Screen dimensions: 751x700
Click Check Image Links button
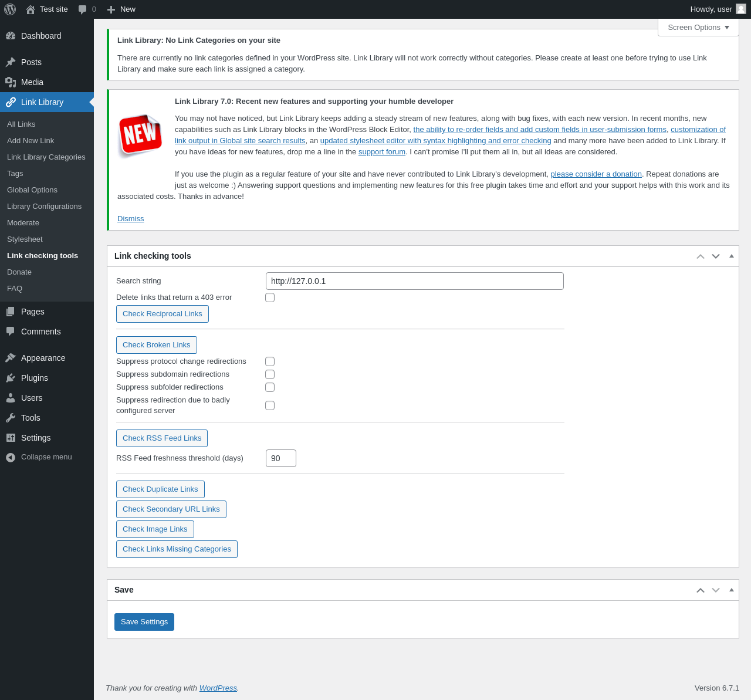tap(155, 529)
